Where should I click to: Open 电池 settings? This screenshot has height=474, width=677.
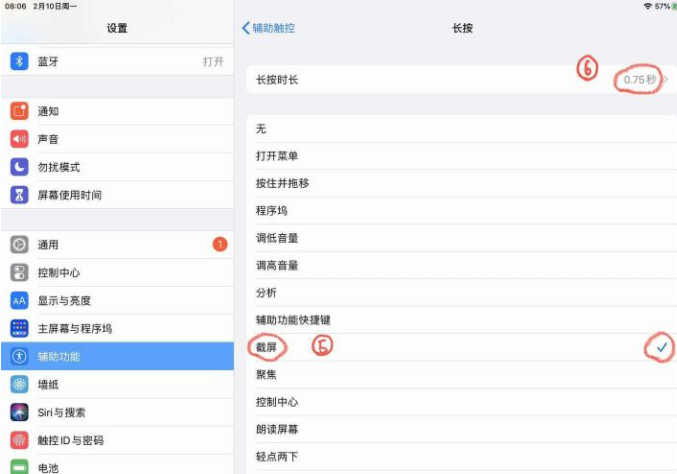(x=117, y=465)
